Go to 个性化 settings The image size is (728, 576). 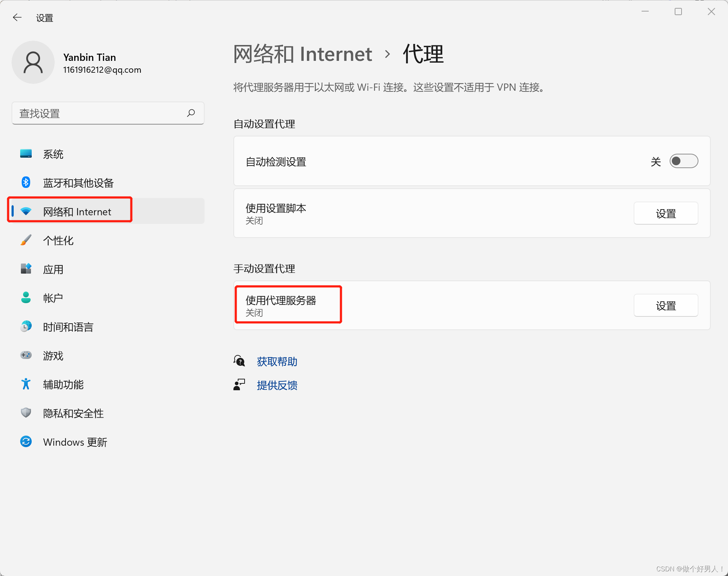[x=108, y=240]
